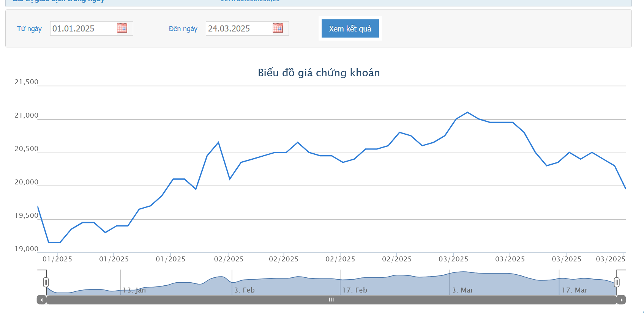The image size is (644, 313).
Task: Open the calendar picker for Đến ngày
Action: click(278, 28)
